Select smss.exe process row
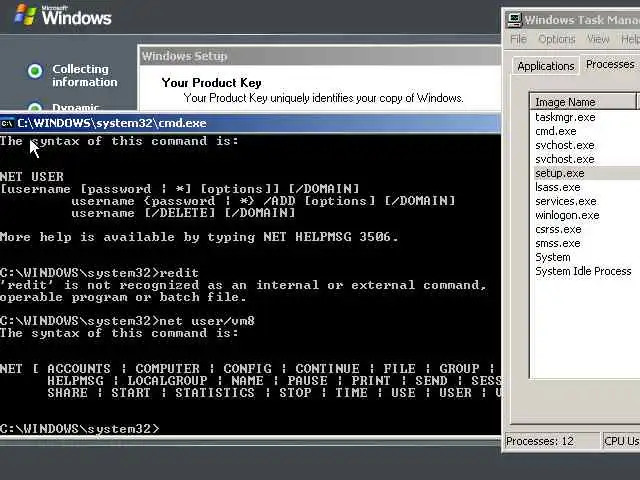 (x=585, y=243)
